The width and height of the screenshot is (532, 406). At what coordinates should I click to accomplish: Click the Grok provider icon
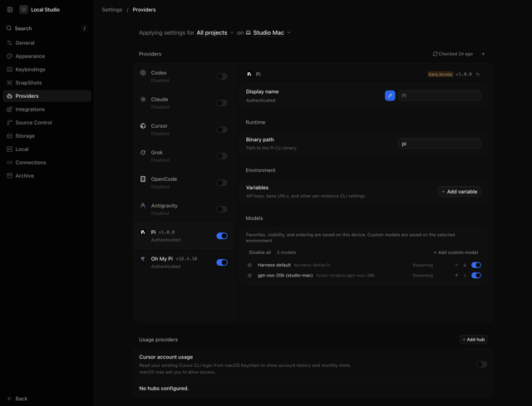coord(143,152)
